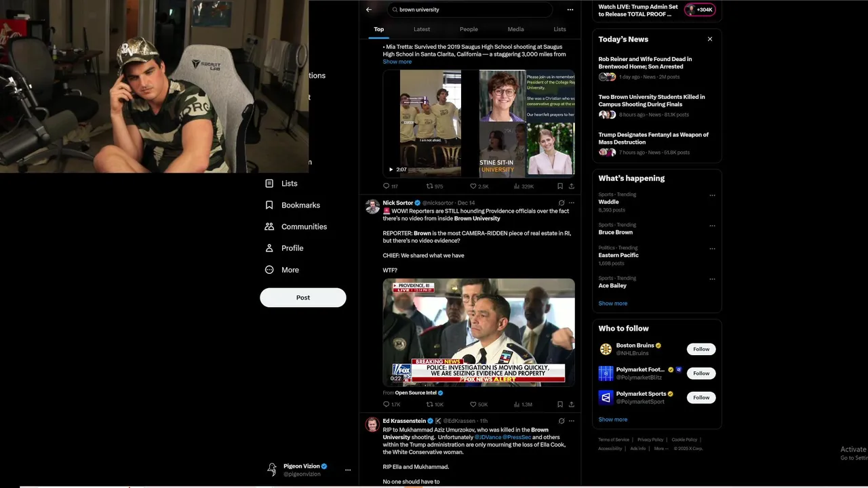
Task: Repost Nick Sortor post with 10K reposts
Action: [429, 405]
